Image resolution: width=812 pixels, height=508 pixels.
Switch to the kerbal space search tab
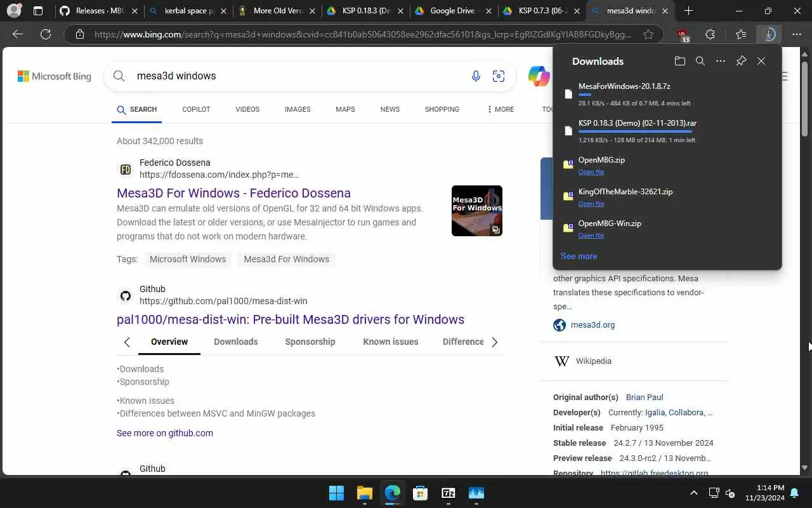[187, 11]
